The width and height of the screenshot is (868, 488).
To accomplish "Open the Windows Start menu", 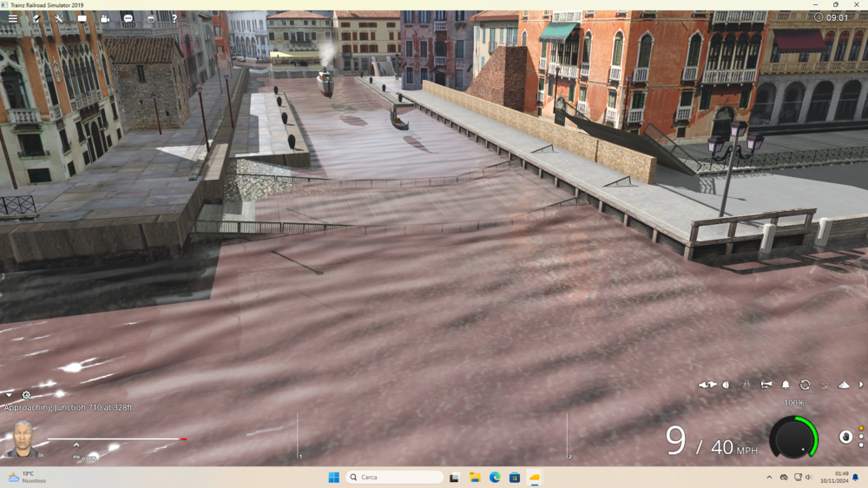I will click(x=334, y=477).
